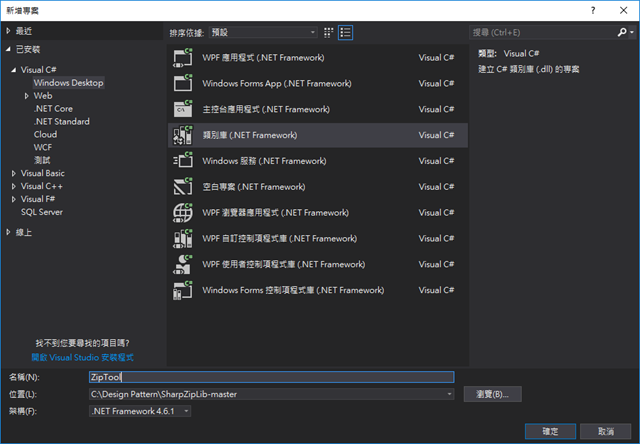The height and width of the screenshot is (444, 640).
Task: Select the Windows 服務 template icon
Action: (x=182, y=161)
